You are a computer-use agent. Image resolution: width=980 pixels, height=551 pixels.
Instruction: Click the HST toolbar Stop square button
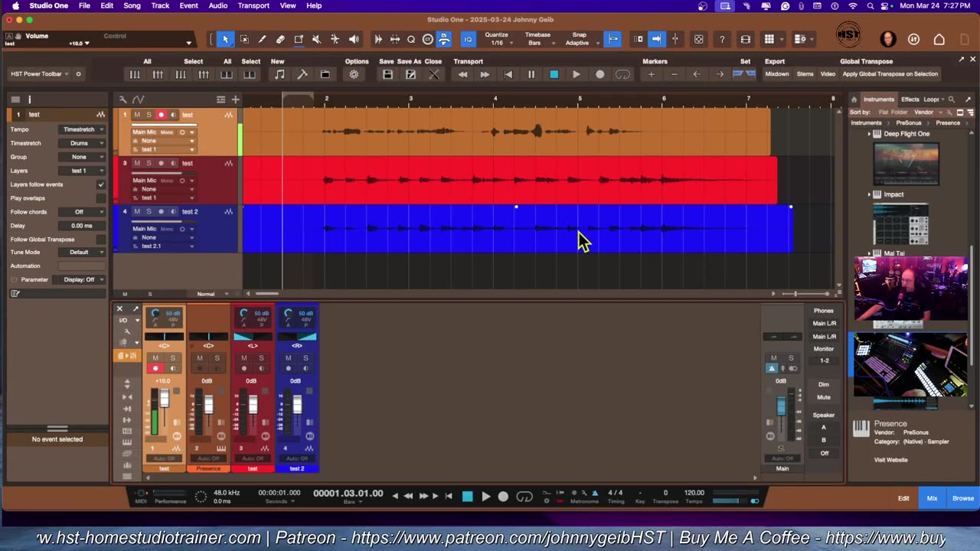554,74
